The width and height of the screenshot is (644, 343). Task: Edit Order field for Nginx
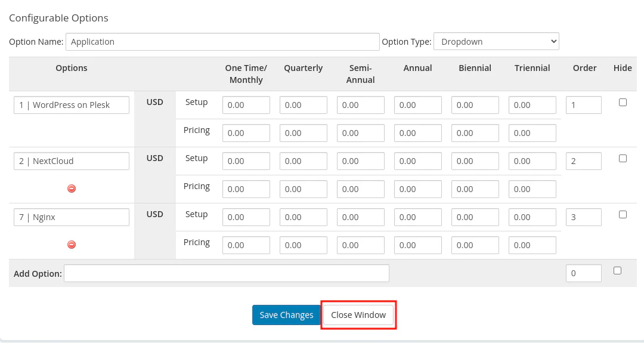point(584,217)
